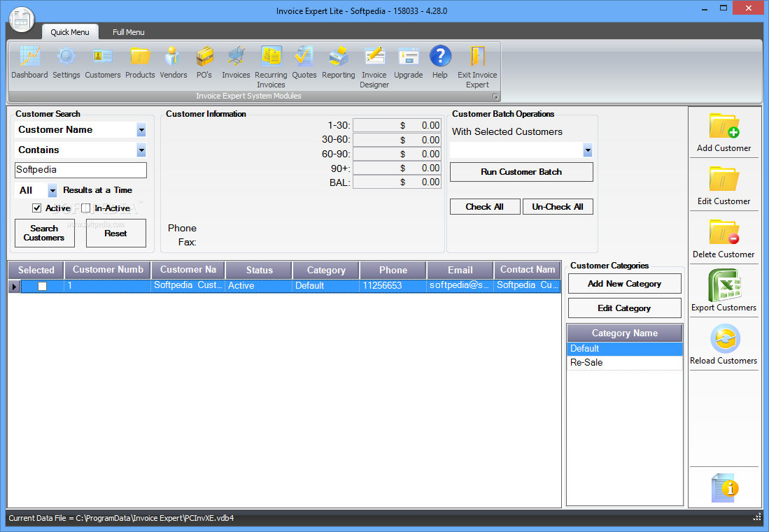Click the 60-90 balance field

pos(397,154)
